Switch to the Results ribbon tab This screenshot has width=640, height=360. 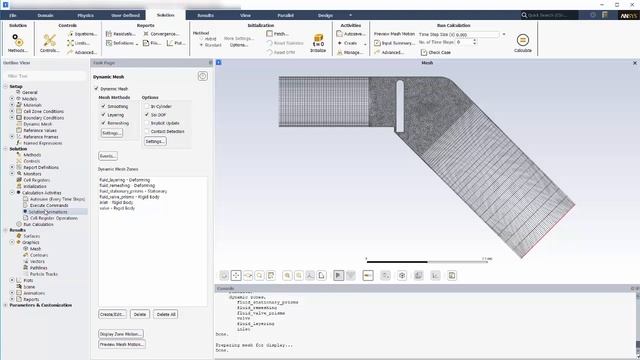click(x=205, y=16)
